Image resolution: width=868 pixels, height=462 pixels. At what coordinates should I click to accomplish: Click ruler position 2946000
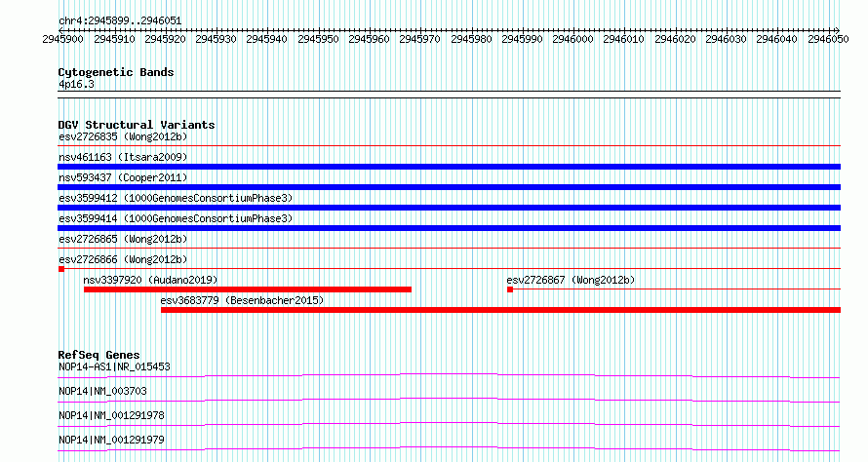click(x=572, y=39)
